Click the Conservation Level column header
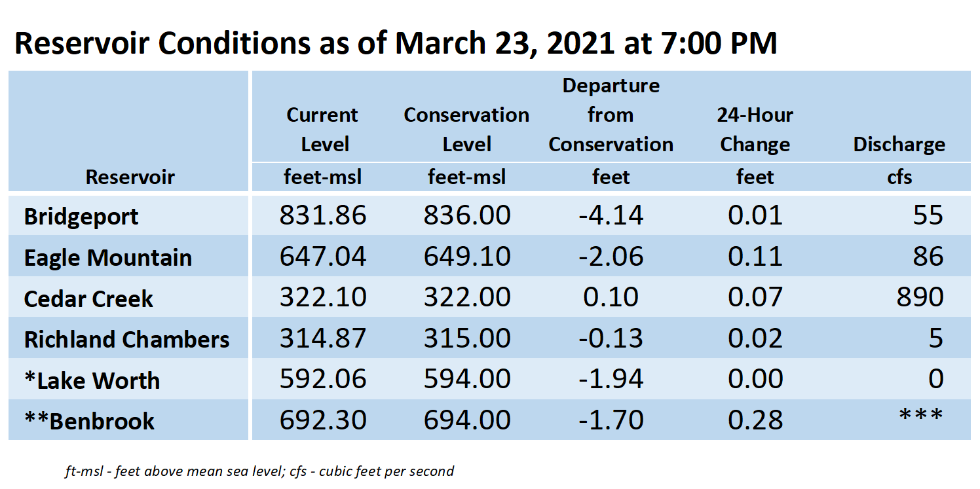The width and height of the screenshot is (980, 489). click(x=466, y=130)
